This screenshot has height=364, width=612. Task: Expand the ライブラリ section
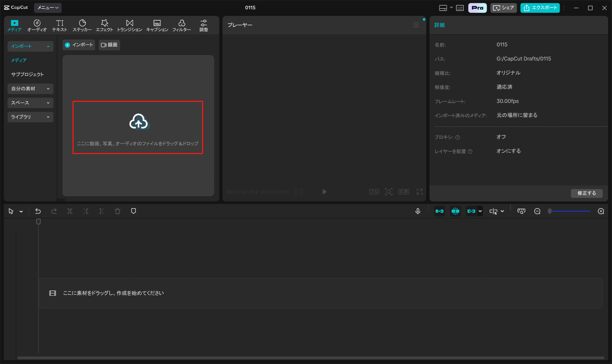[x=30, y=117]
